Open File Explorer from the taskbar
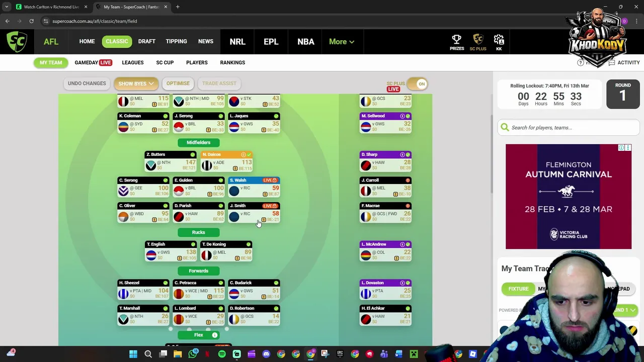This screenshot has width=644, height=362. pyautogui.click(x=178, y=354)
